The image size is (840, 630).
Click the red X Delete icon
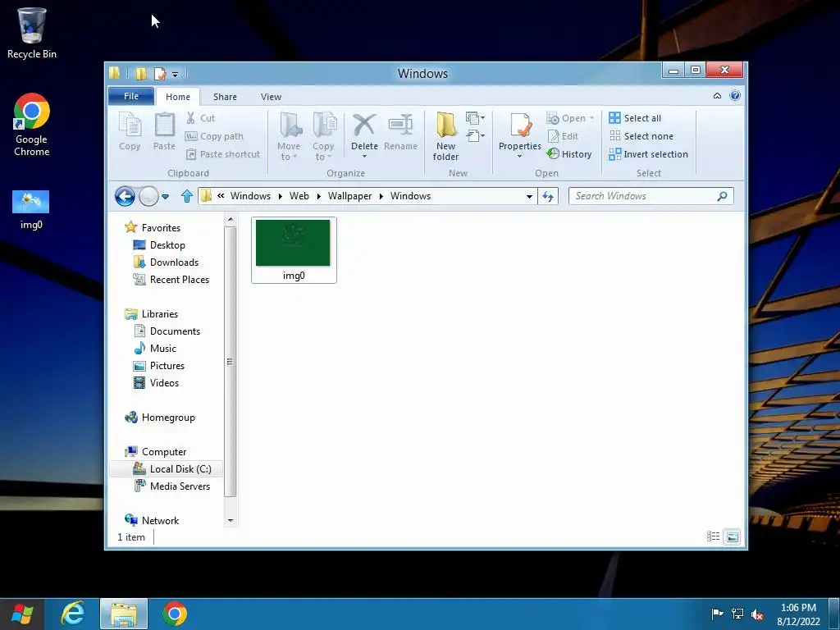tap(364, 125)
